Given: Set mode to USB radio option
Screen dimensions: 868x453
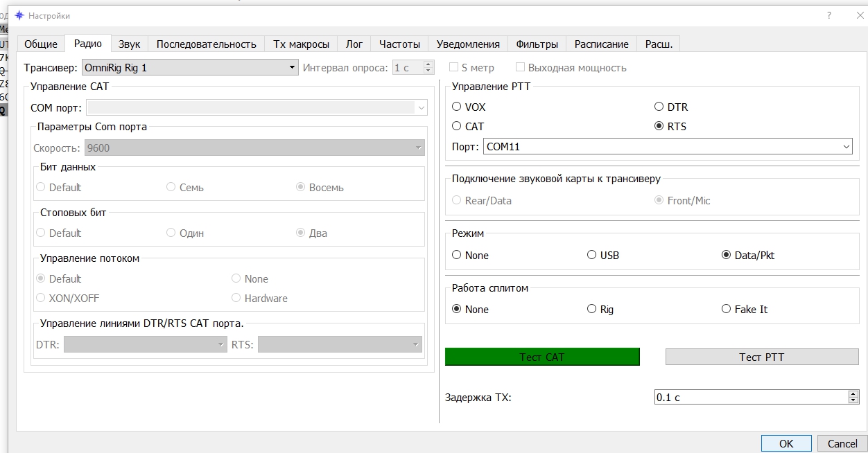Looking at the screenshot, I should [591, 255].
